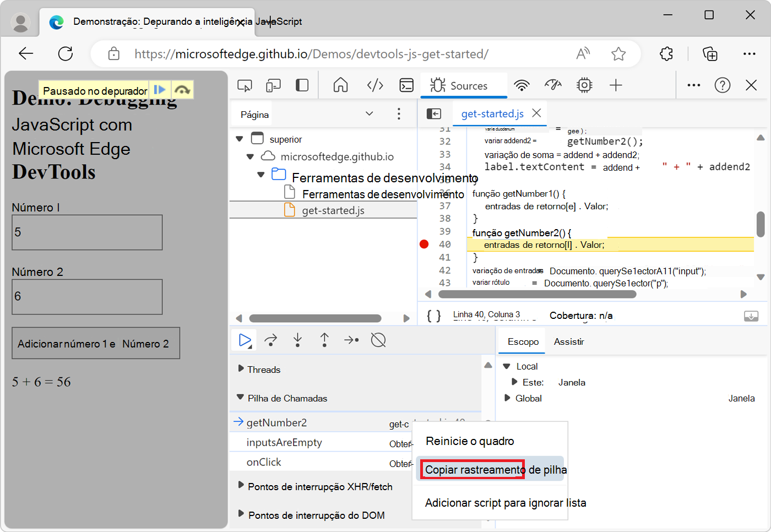Collapse Pilha de Chamadas section
The image size is (771, 532).
(240, 397)
